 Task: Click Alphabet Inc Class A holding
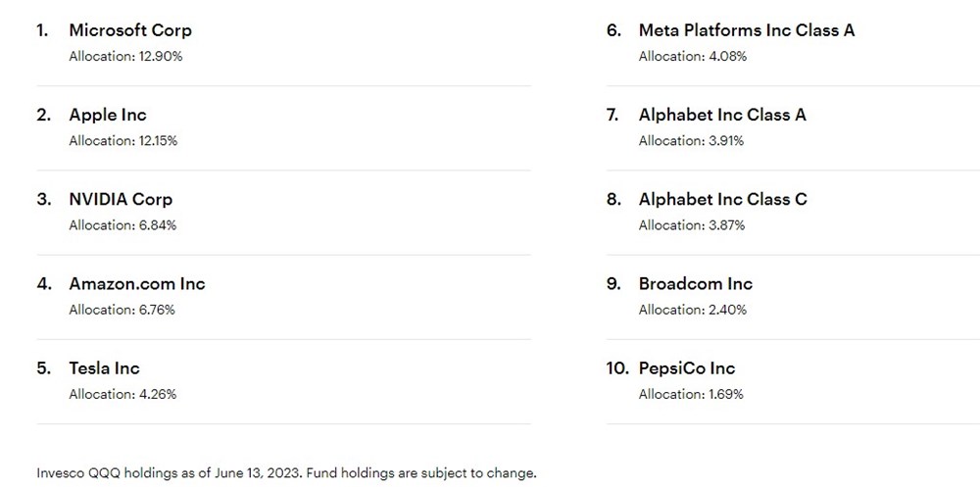pos(722,115)
